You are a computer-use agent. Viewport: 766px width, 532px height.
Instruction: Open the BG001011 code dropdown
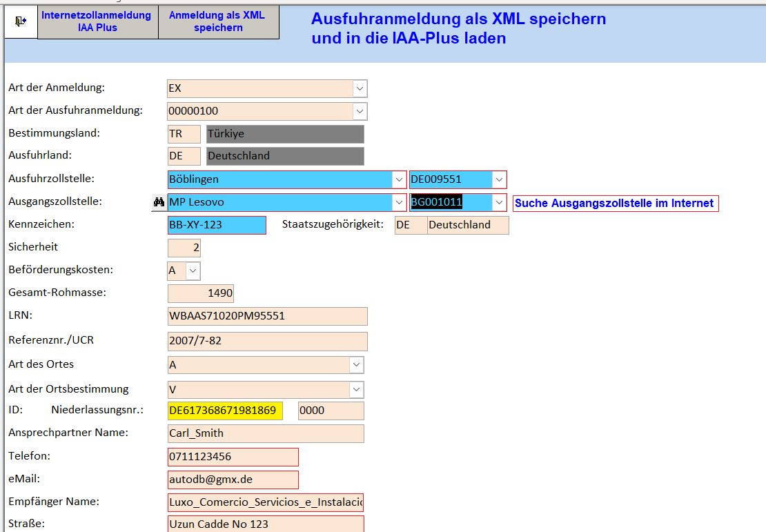(499, 202)
